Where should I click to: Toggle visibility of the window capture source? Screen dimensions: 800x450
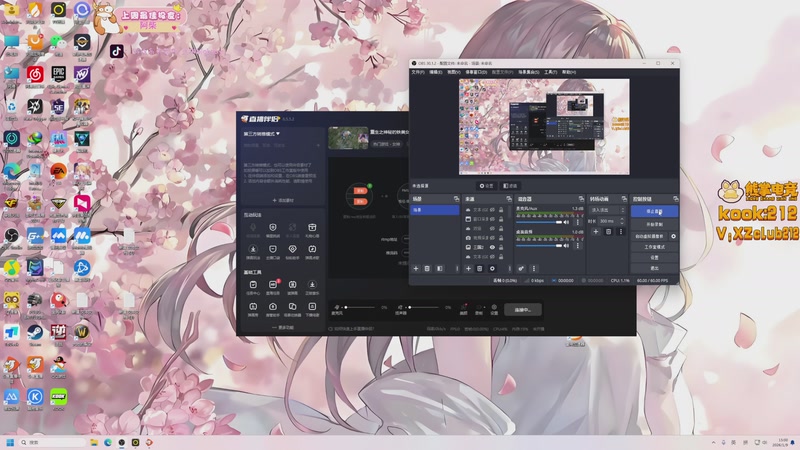[x=492, y=219]
